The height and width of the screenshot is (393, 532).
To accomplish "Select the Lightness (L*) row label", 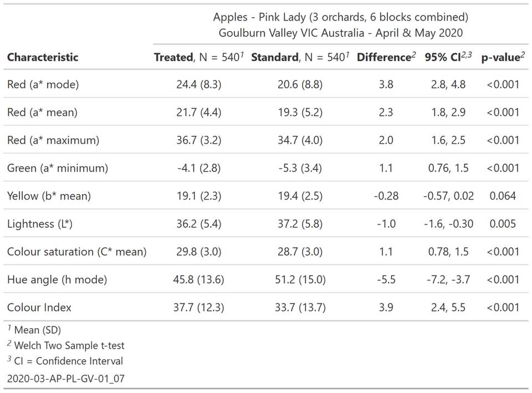I will pos(40,224).
